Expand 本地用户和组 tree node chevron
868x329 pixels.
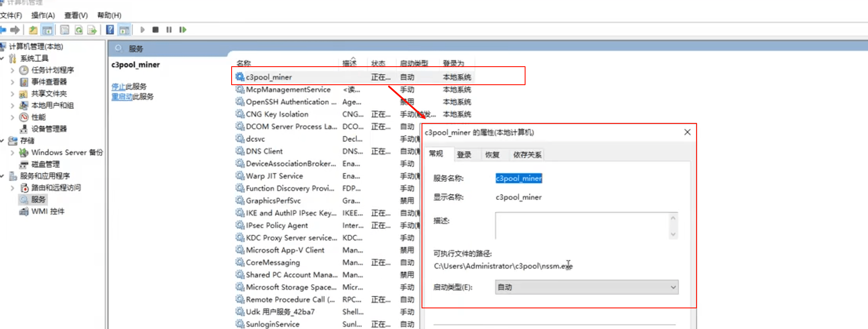pos(12,105)
